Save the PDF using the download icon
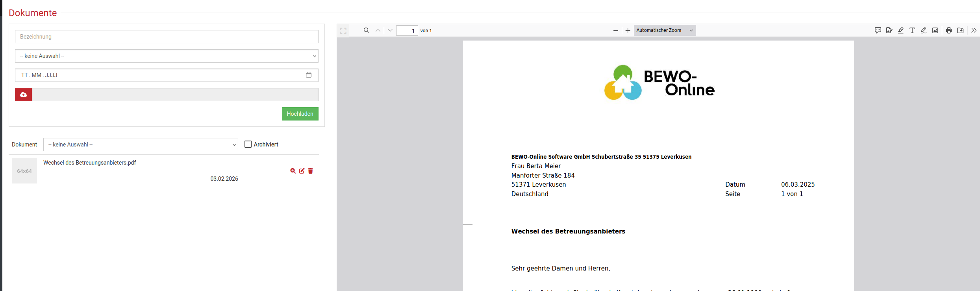The height and width of the screenshot is (291, 980). [x=960, y=30]
